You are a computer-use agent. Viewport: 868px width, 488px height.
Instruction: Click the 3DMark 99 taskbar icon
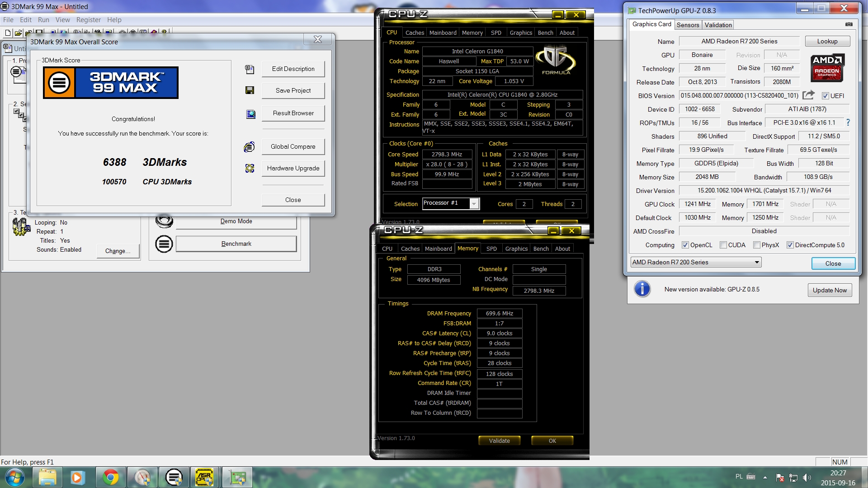[174, 477]
